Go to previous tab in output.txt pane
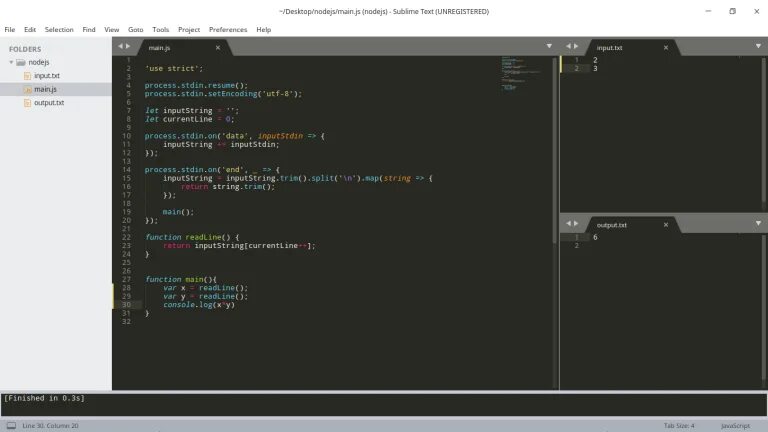The width and height of the screenshot is (768, 432). [x=568, y=223]
